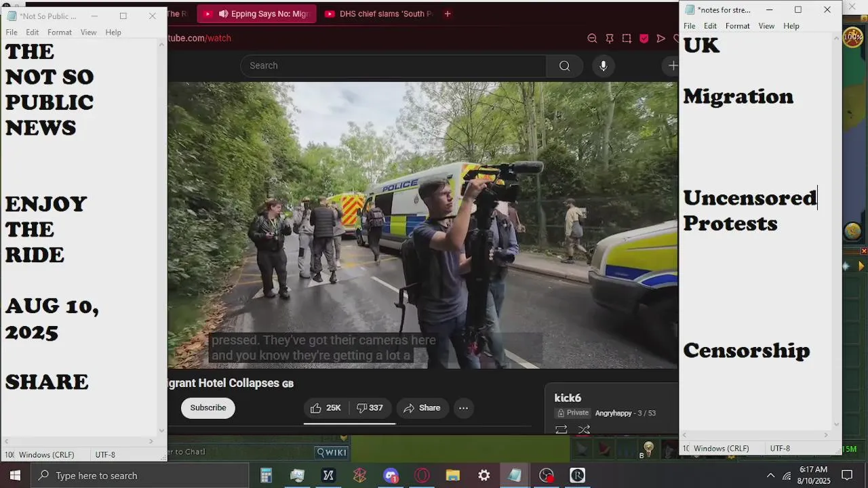
Task: Open more actions ellipsis under video
Action: pyautogui.click(x=463, y=408)
